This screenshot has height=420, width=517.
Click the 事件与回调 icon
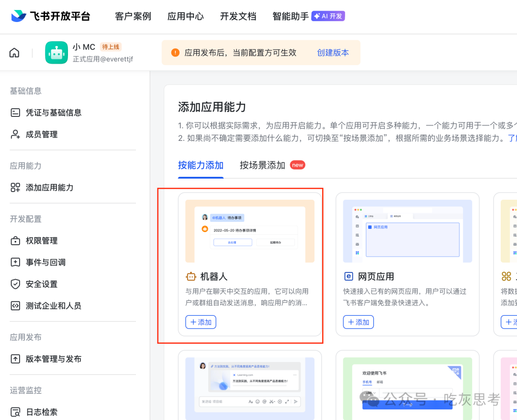[x=15, y=262]
